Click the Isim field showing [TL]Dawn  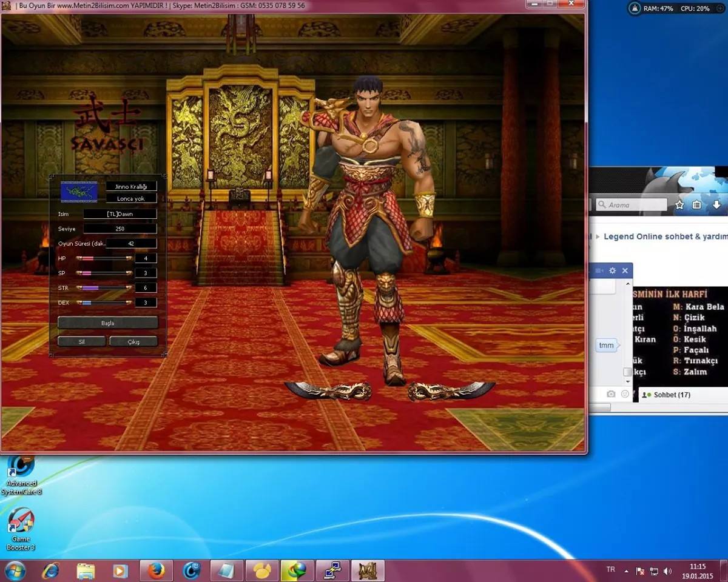(x=120, y=214)
